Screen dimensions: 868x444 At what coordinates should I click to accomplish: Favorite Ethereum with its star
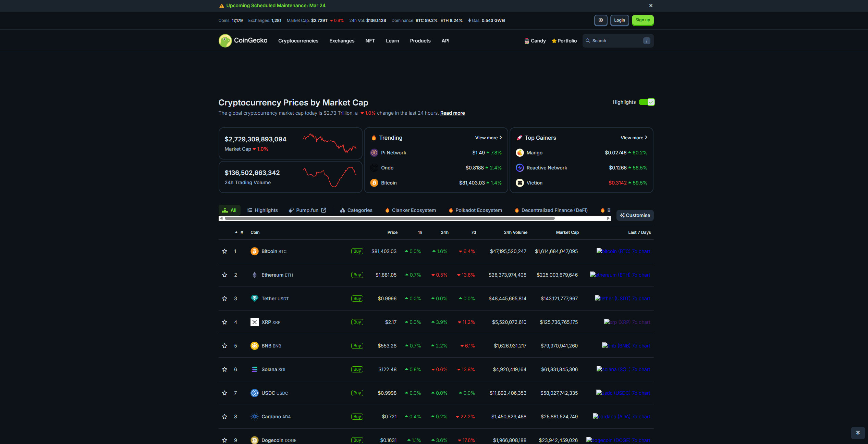click(224, 275)
